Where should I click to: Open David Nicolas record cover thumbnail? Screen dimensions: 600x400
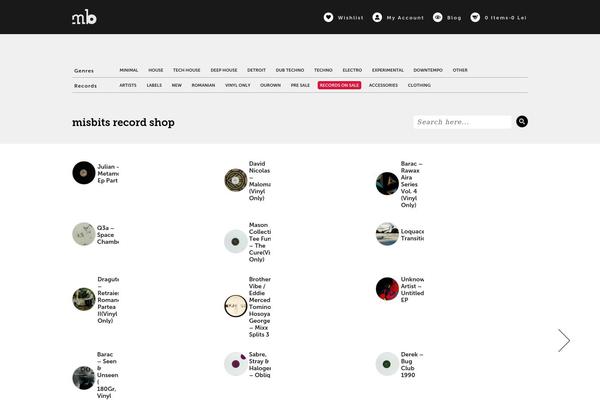[x=236, y=180]
